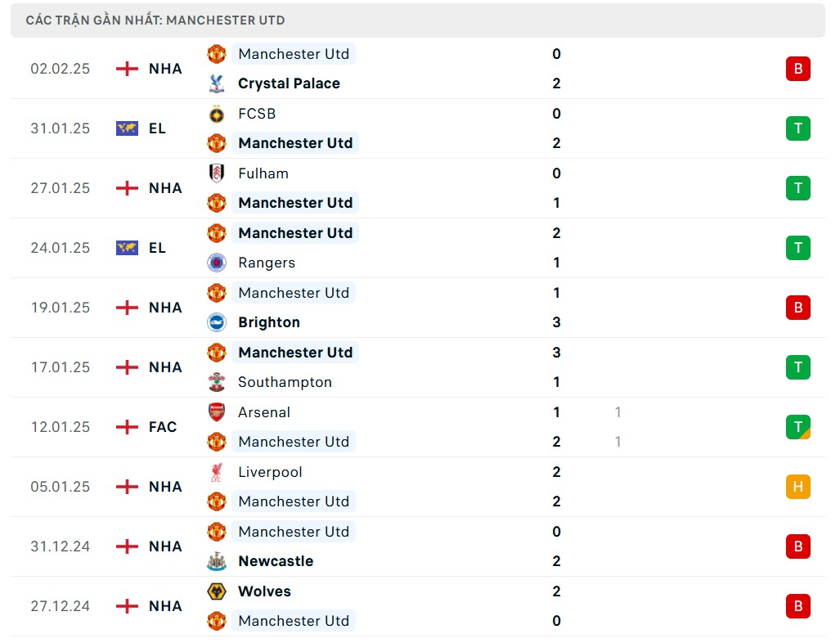The image size is (840, 643).
Task: Click the Brighton club crest icon
Action: pos(216,322)
